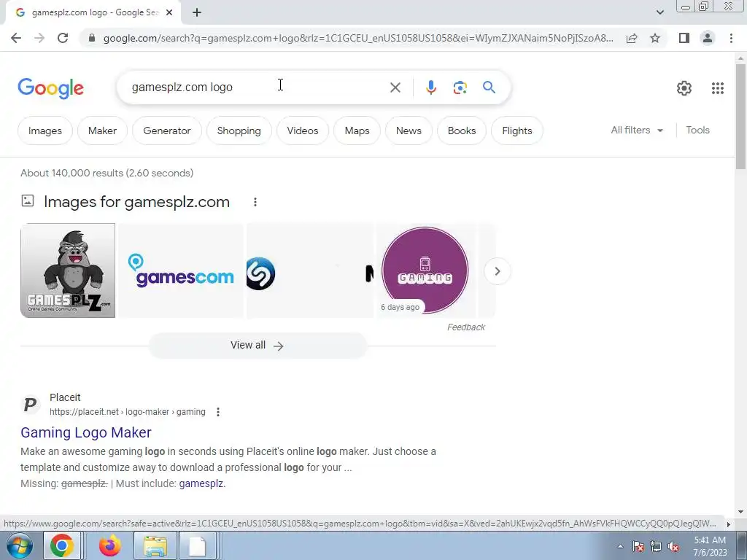This screenshot has height=560, width=747.
Task: Show hidden tray icons arrow
Action: click(620, 546)
